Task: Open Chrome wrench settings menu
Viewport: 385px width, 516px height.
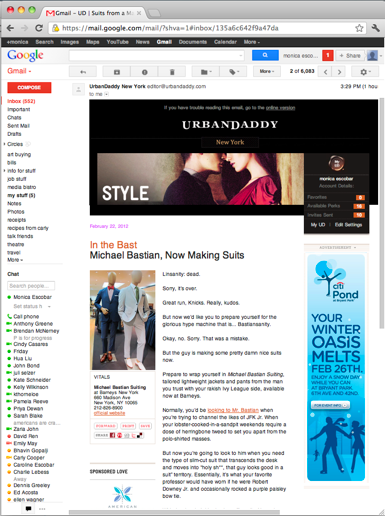Action: tap(376, 28)
